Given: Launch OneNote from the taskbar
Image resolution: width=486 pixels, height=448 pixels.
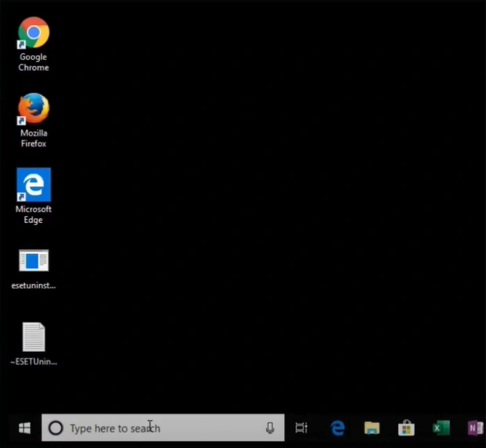Looking at the screenshot, I should tap(475, 429).
